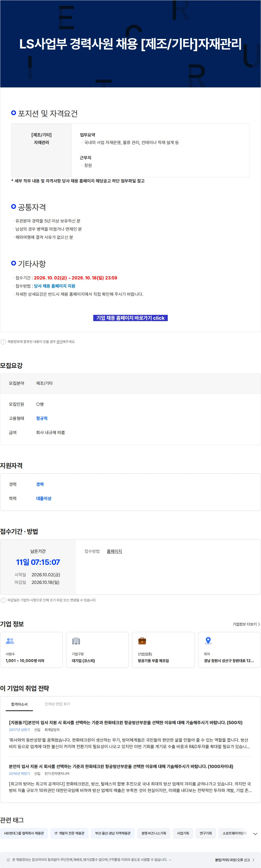Click the 기업정보 더보기 link
261x868 pixels.
[244, 625]
